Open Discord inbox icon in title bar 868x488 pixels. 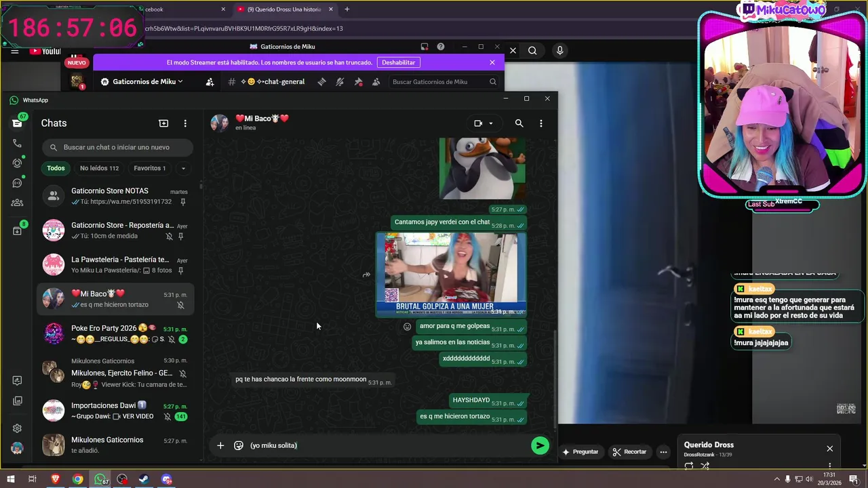425,47
